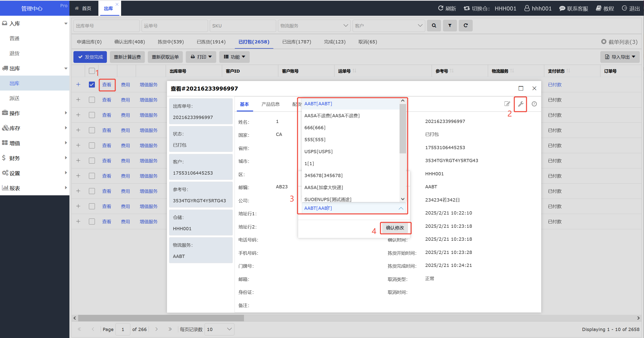
Task: Check the seventh row checkbox
Action: point(92,176)
